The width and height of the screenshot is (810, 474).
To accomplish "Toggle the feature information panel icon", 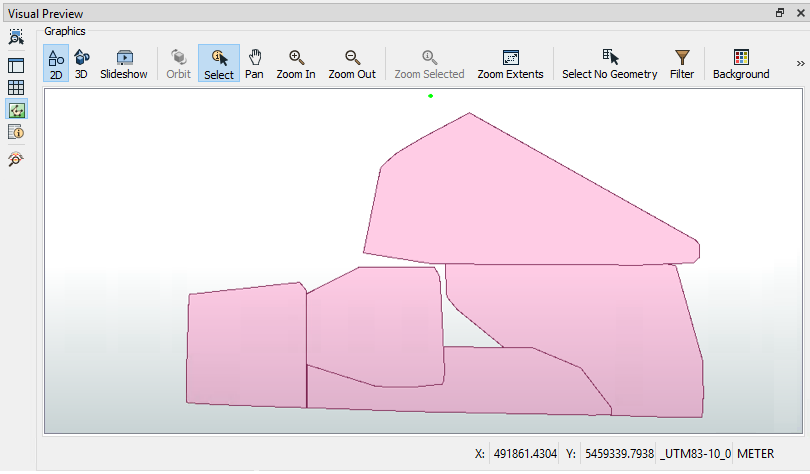I will click(x=16, y=132).
